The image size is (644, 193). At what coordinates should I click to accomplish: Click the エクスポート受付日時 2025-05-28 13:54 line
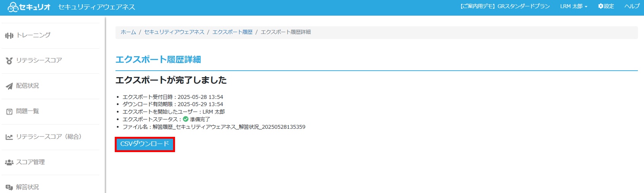coord(173,97)
